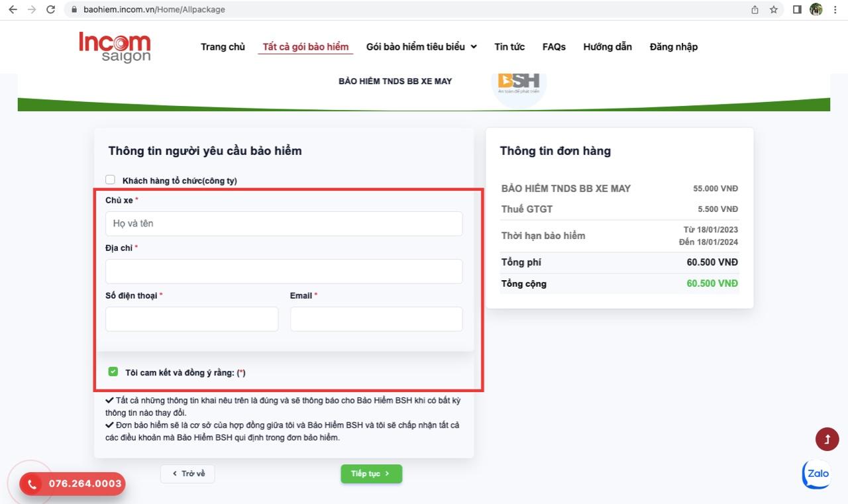Open browser three-dot menu

835,9
